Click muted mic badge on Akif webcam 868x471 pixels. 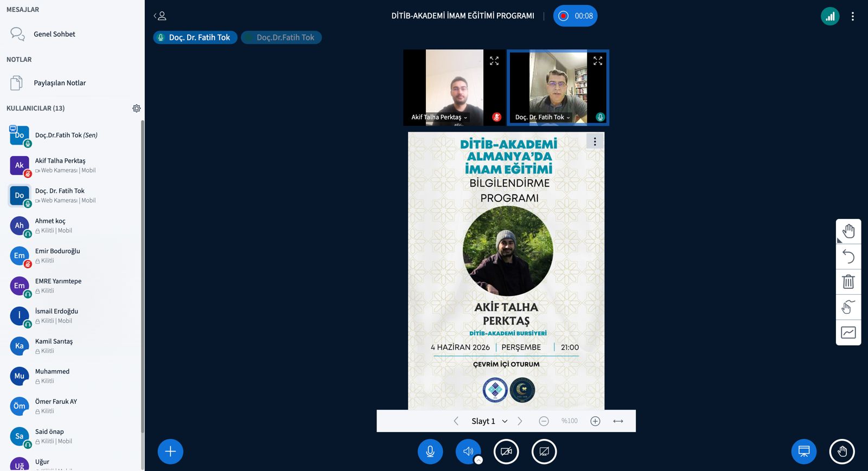coord(496,117)
